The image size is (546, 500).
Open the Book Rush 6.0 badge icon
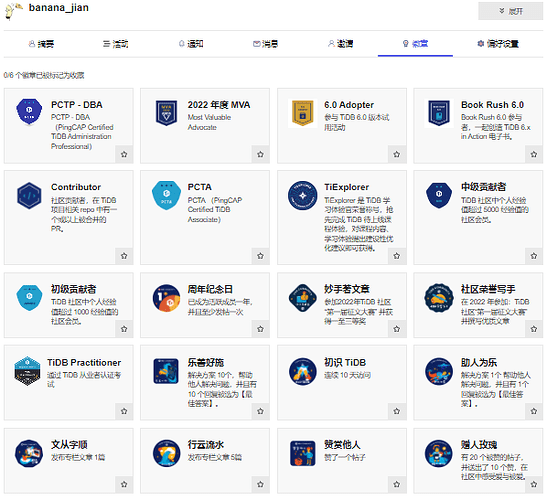click(439, 113)
